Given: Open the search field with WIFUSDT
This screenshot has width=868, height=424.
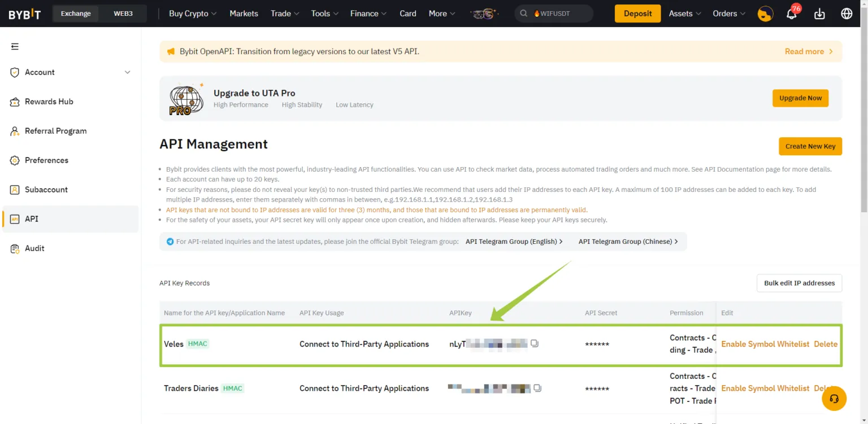Looking at the screenshot, I should click(x=554, y=13).
